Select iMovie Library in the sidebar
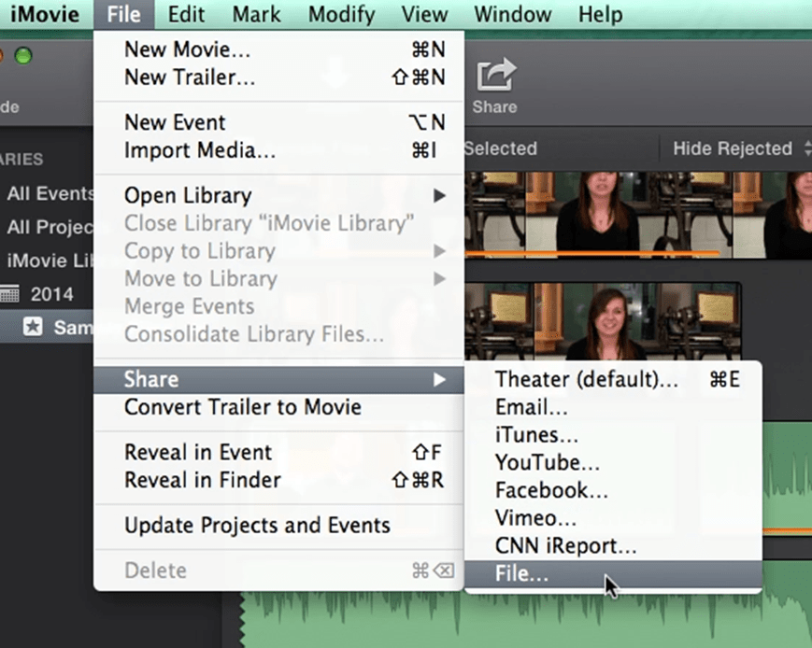This screenshot has width=812, height=648. click(x=48, y=261)
